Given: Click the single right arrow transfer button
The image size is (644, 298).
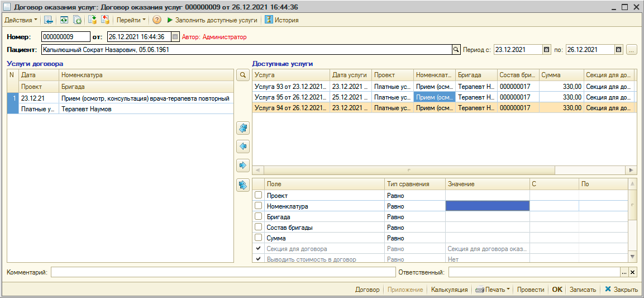Looking at the screenshot, I should tap(243, 165).
